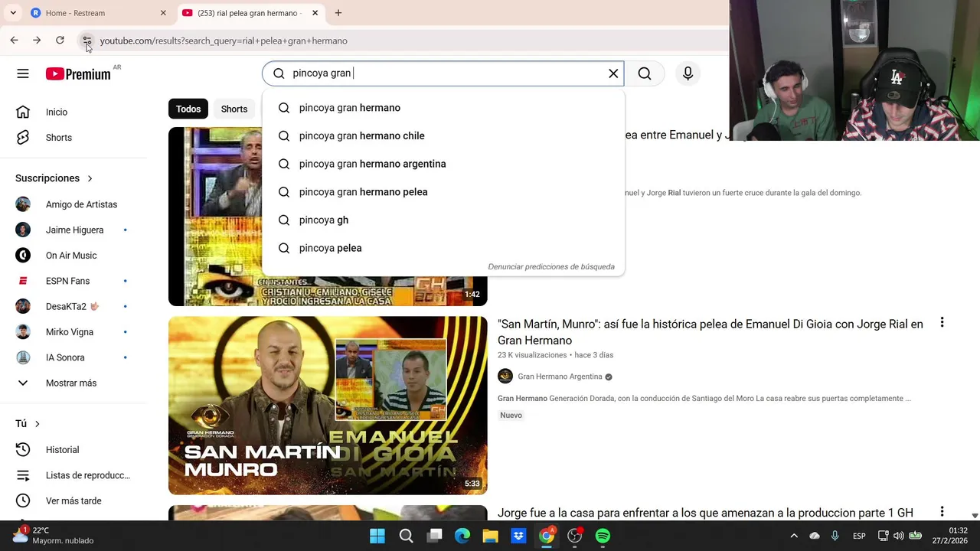Choose suggestion 'pincoya gran hermano argentina'
This screenshot has height=551, width=980.
[443, 164]
